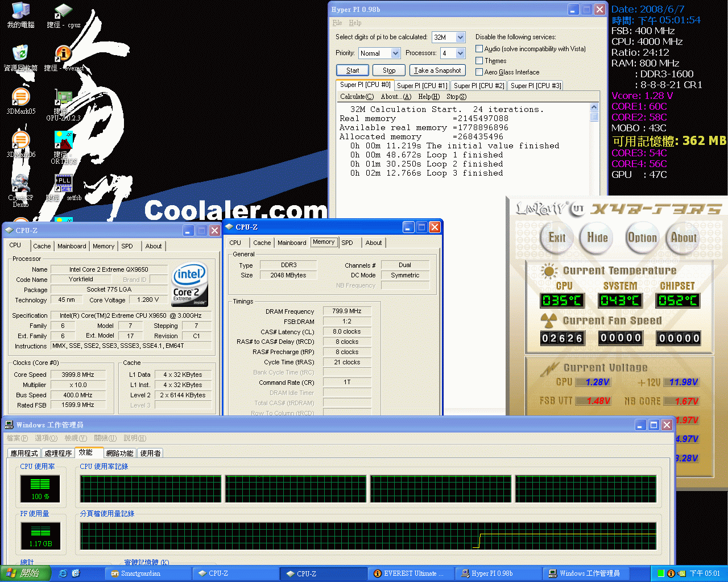Open the setfsb shortcut desktop icon
This screenshot has width=728, height=582.
coord(63,188)
